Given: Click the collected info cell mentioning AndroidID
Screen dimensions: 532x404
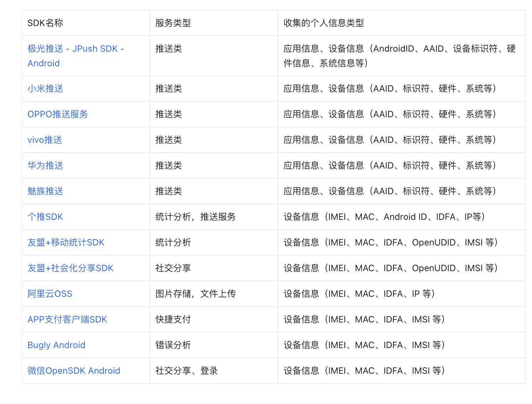Looking at the screenshot, I should pos(401,56).
